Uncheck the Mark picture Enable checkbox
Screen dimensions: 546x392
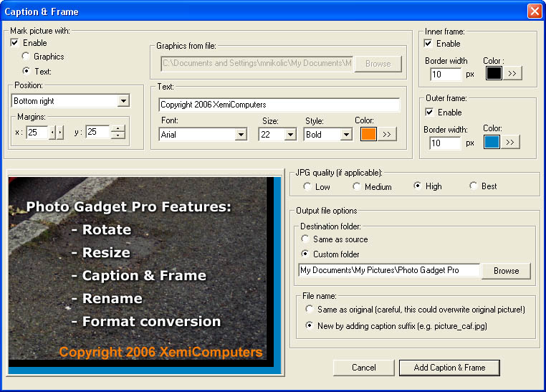[x=14, y=43]
